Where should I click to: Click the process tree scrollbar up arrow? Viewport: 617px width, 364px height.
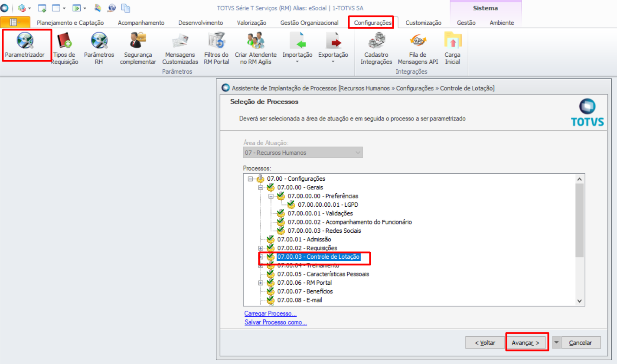tap(579, 179)
